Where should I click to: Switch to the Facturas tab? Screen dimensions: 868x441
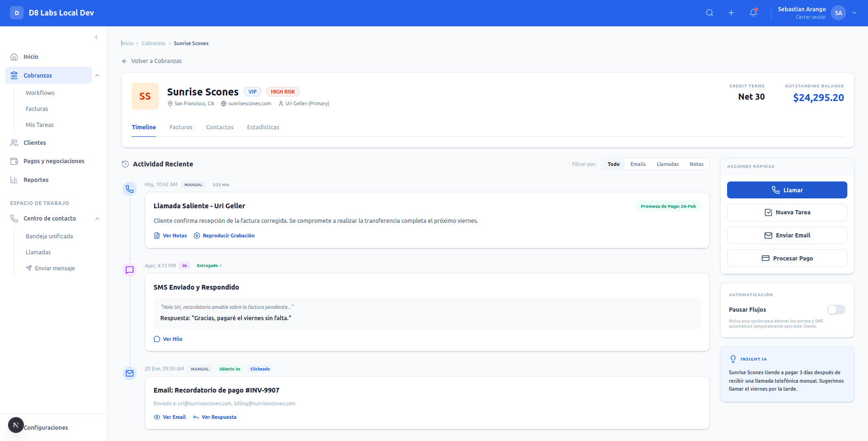(x=181, y=127)
